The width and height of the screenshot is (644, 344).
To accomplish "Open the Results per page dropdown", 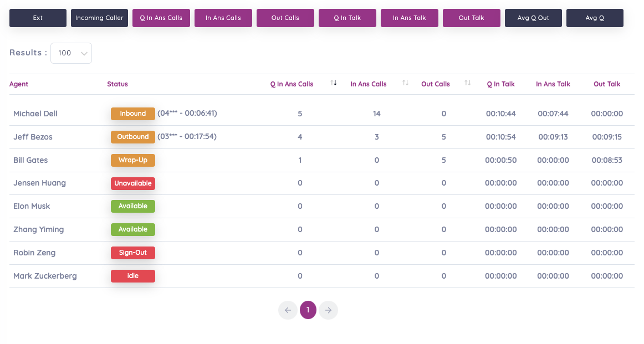I will [71, 53].
